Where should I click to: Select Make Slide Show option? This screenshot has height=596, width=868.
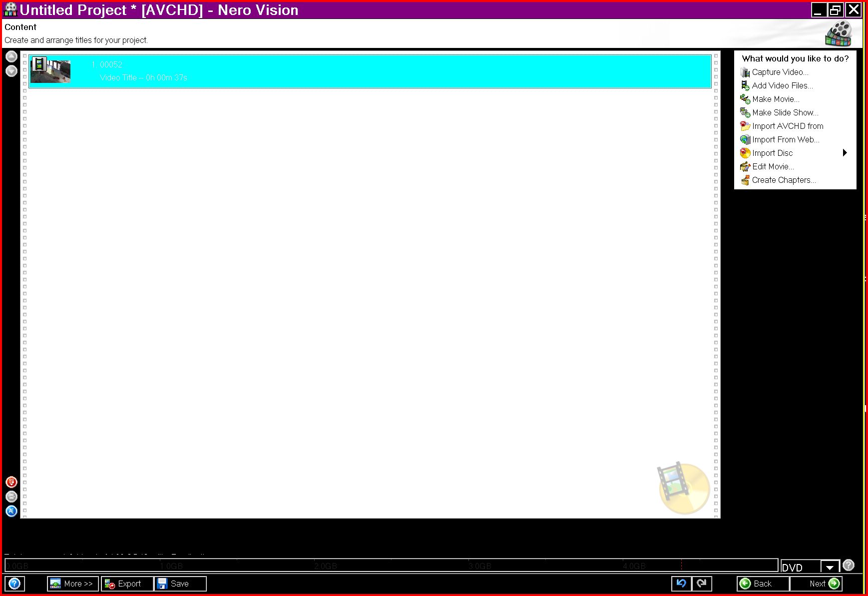[x=785, y=112]
